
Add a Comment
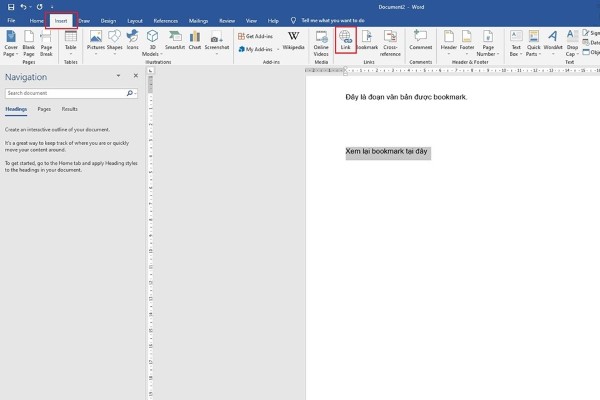click(421, 40)
